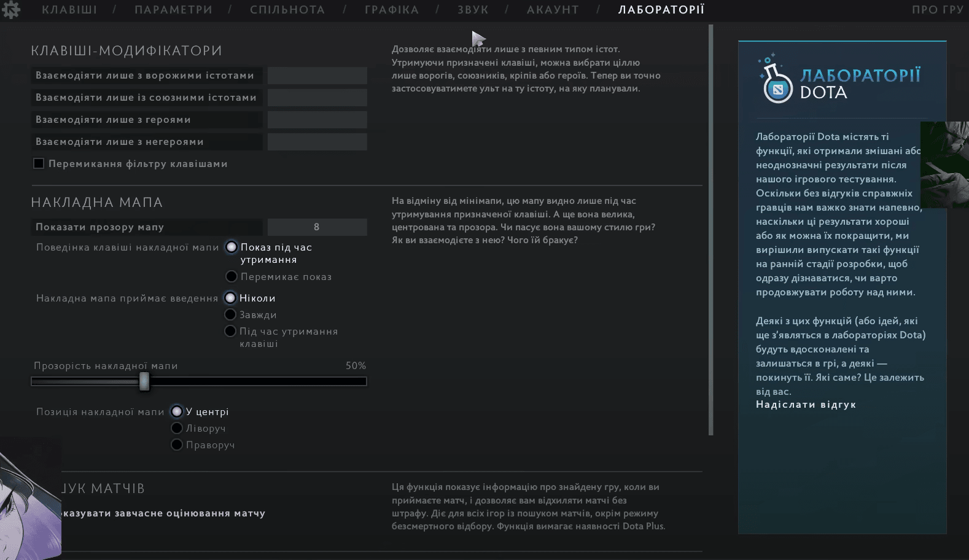Set key for enemy units only modifier
Screen dimensions: 969x560
317,76
